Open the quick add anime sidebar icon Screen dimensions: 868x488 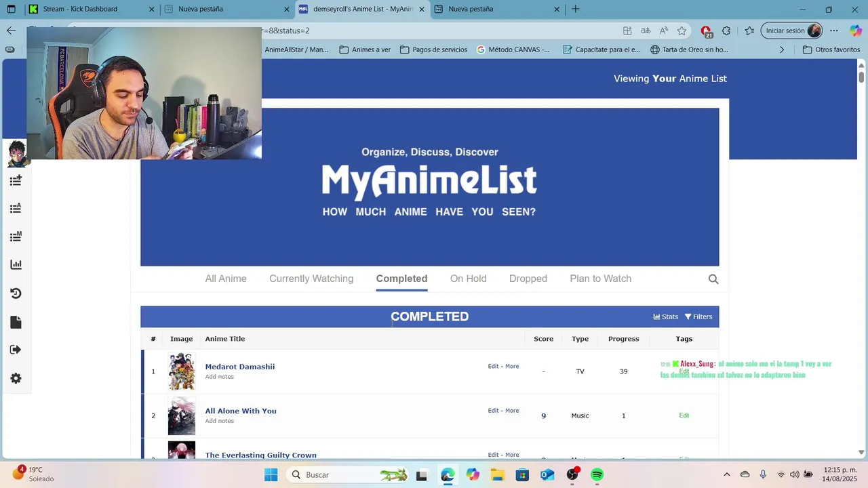[x=16, y=180]
